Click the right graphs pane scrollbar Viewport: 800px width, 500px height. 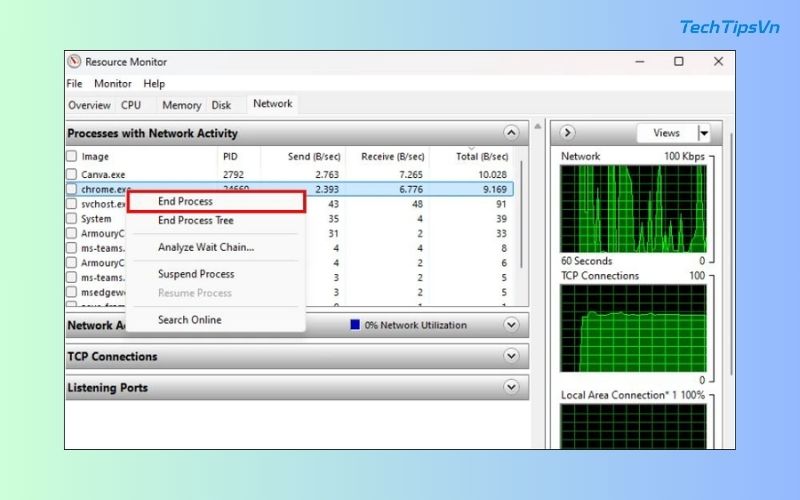coord(732,255)
